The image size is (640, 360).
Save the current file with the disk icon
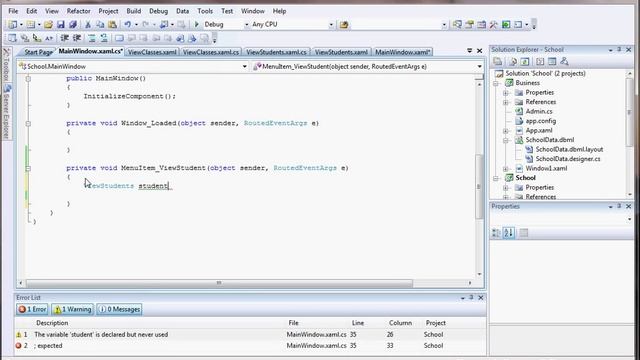point(61,24)
